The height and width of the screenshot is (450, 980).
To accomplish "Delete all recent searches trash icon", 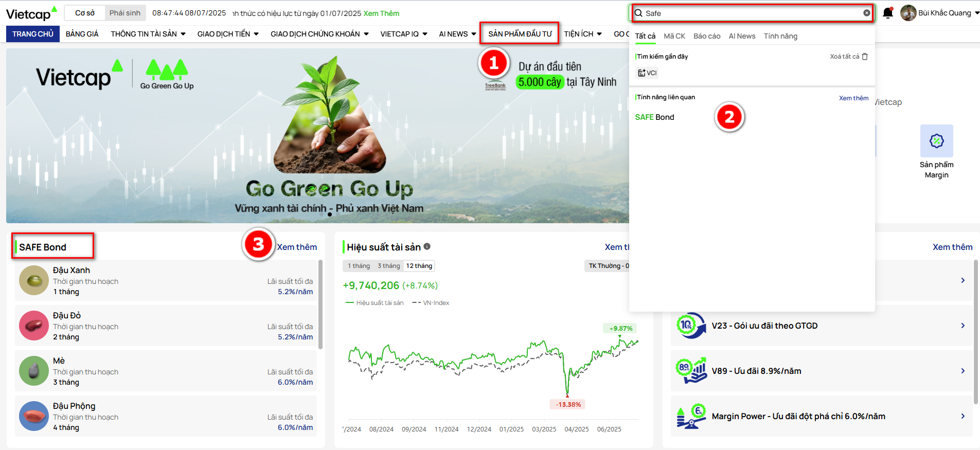I will pos(865,57).
